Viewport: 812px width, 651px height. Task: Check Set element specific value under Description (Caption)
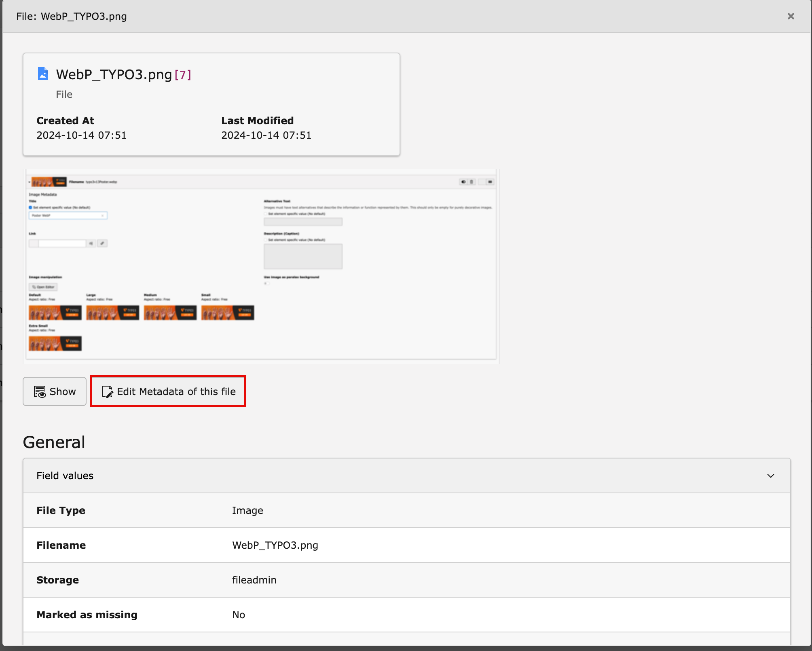coord(265,240)
